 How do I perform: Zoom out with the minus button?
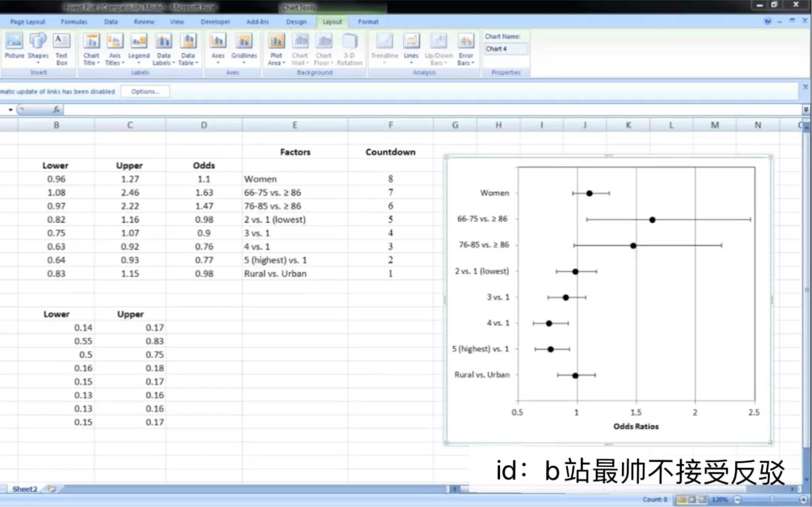coord(737,500)
